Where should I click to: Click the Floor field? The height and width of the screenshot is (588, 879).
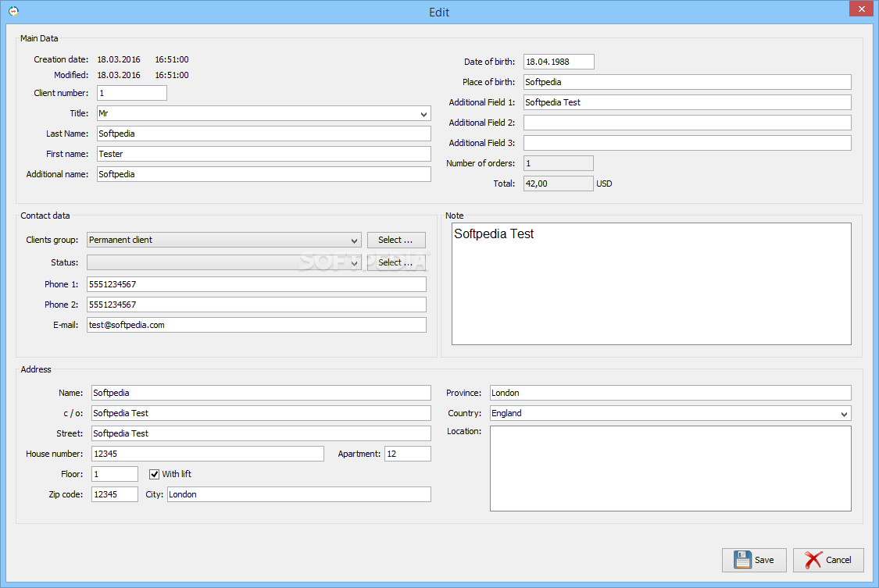[114, 474]
